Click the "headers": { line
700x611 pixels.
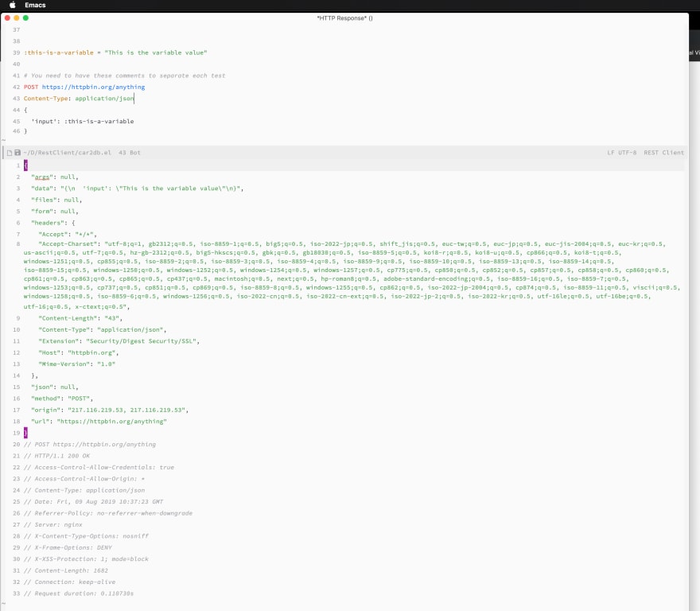[52, 223]
